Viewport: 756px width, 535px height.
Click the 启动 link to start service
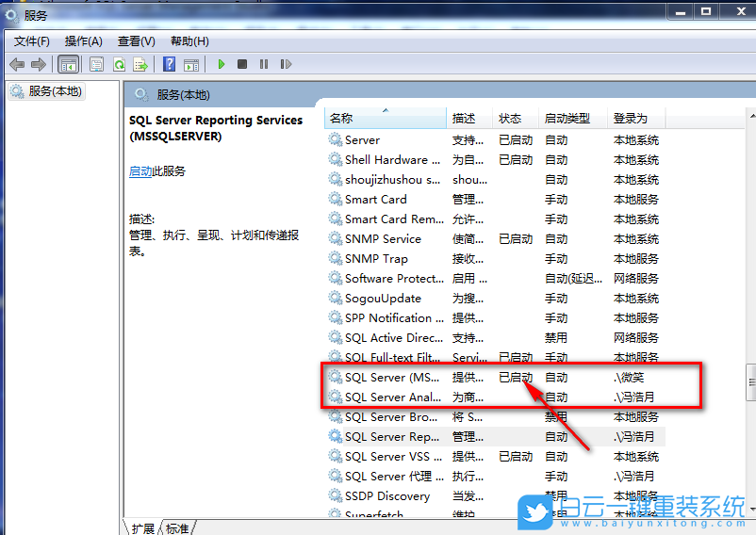click(x=140, y=170)
